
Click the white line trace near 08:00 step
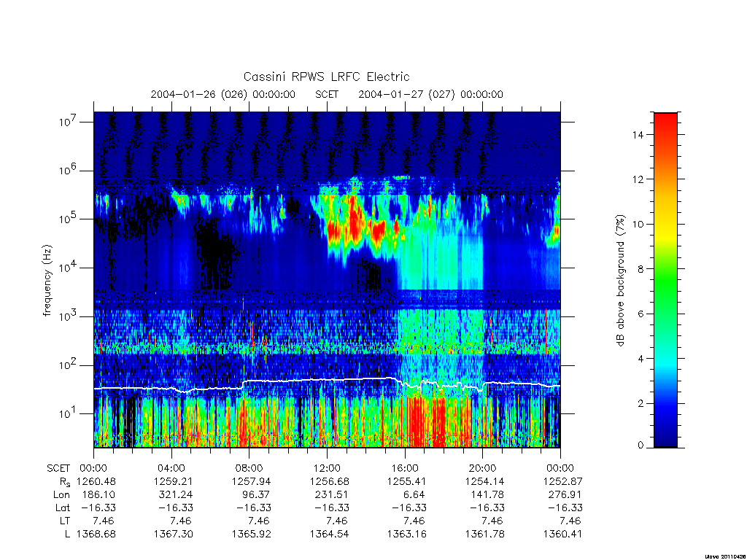pos(243,384)
